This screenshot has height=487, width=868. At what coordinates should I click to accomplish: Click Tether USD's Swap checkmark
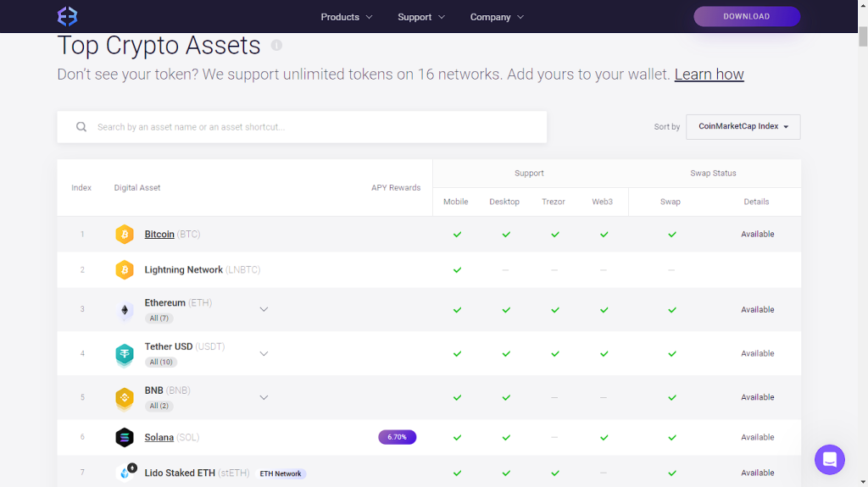click(672, 354)
